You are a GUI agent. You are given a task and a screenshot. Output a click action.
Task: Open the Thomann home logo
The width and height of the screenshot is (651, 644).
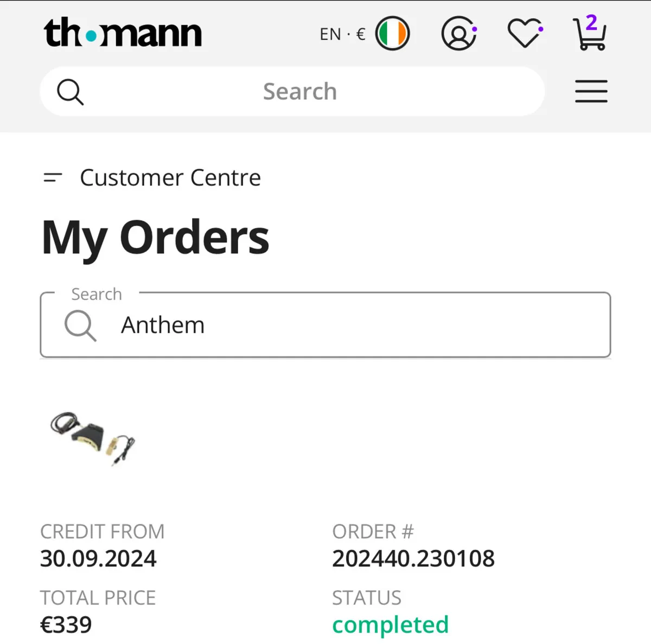(x=123, y=33)
